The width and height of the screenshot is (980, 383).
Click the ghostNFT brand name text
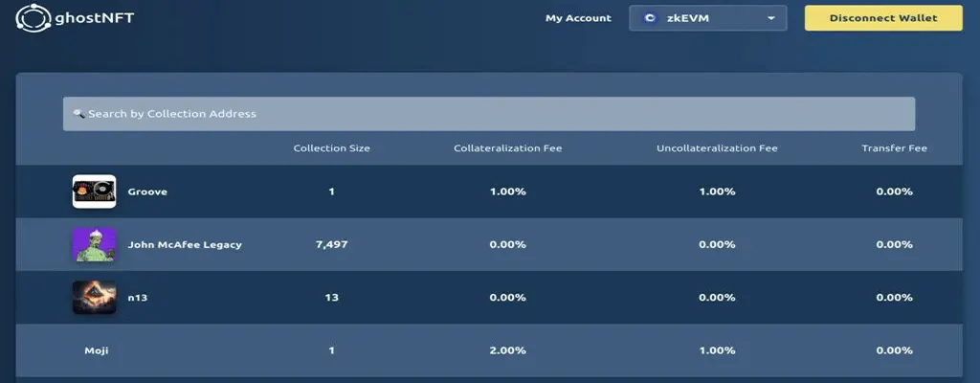point(95,18)
